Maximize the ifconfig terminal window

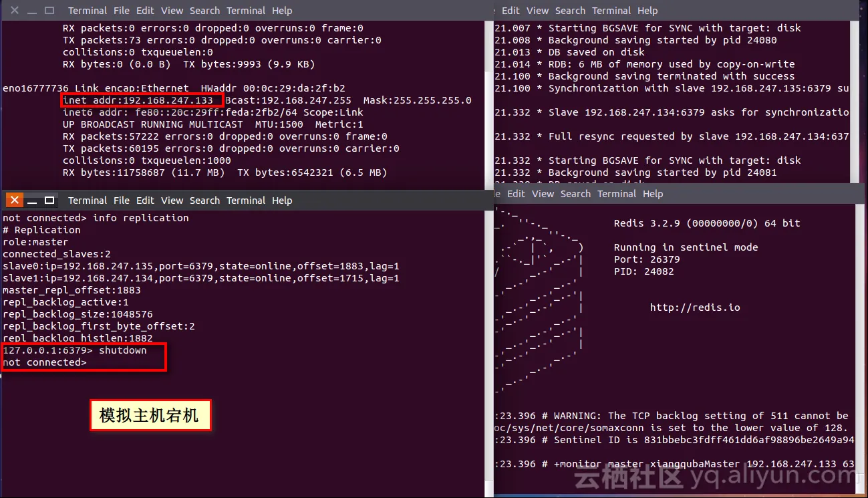[49, 11]
